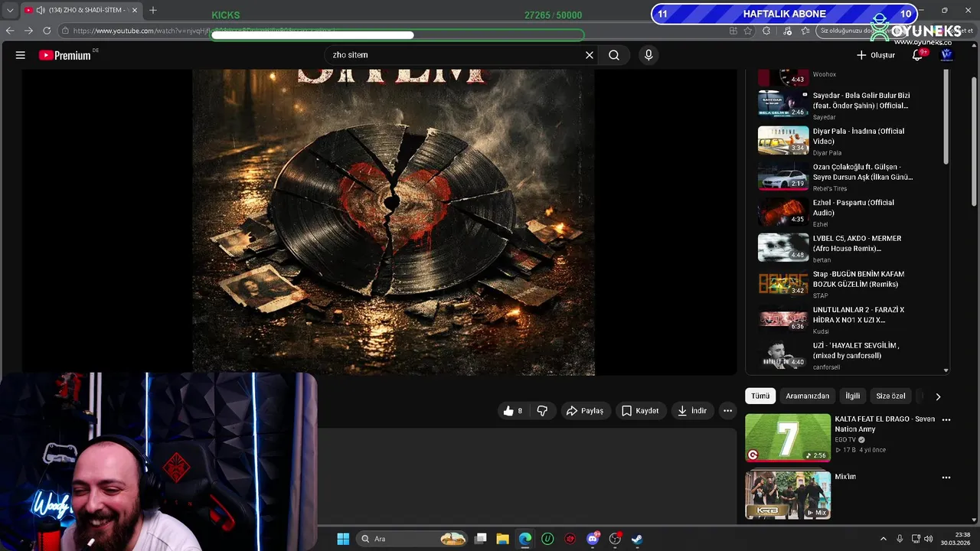Open options for KALTA FEAT EL DRAGO video
980x551 pixels.
pyautogui.click(x=946, y=420)
